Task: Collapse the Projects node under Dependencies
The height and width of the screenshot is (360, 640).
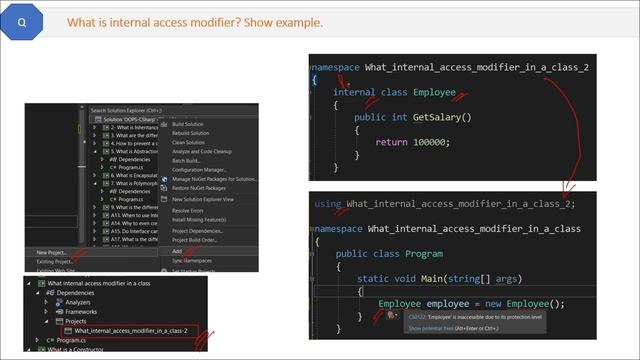Action: click(46, 321)
